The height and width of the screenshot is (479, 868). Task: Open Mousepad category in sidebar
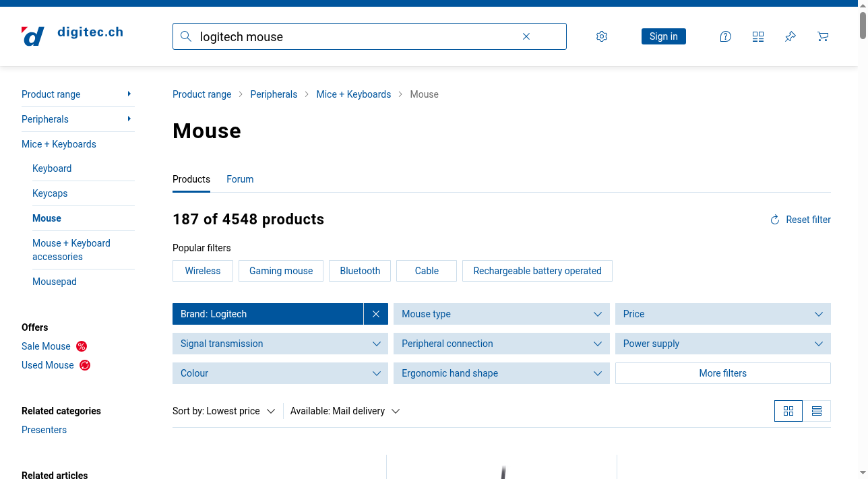point(55,282)
